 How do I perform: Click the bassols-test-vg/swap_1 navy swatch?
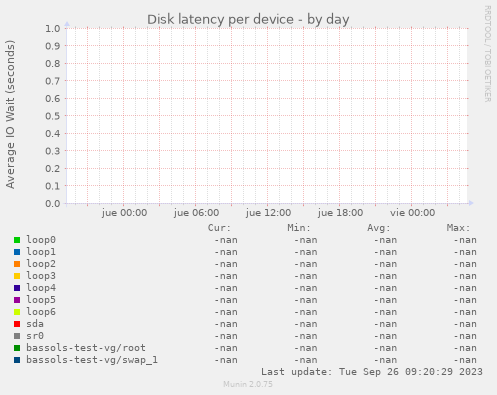17,360
